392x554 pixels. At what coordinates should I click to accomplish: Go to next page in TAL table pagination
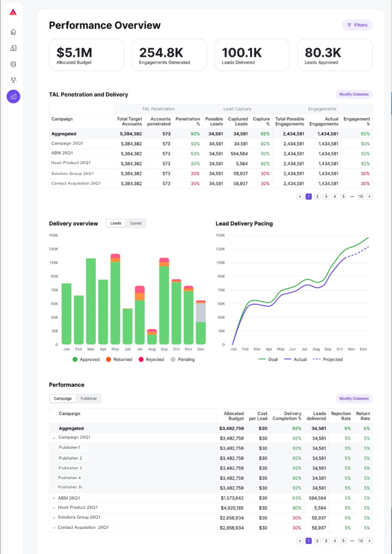click(369, 196)
